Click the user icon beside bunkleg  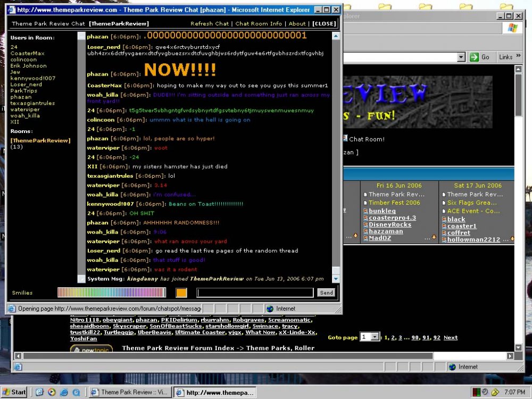point(365,211)
